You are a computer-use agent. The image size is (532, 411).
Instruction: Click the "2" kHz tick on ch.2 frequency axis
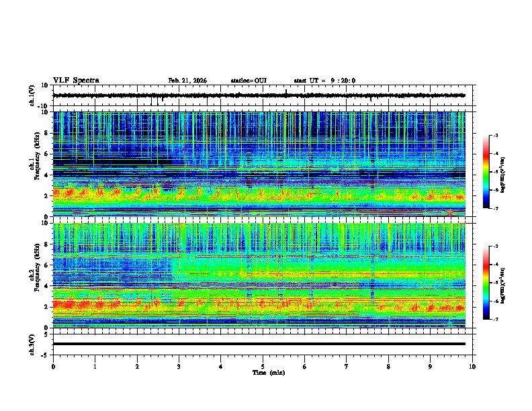47,307
